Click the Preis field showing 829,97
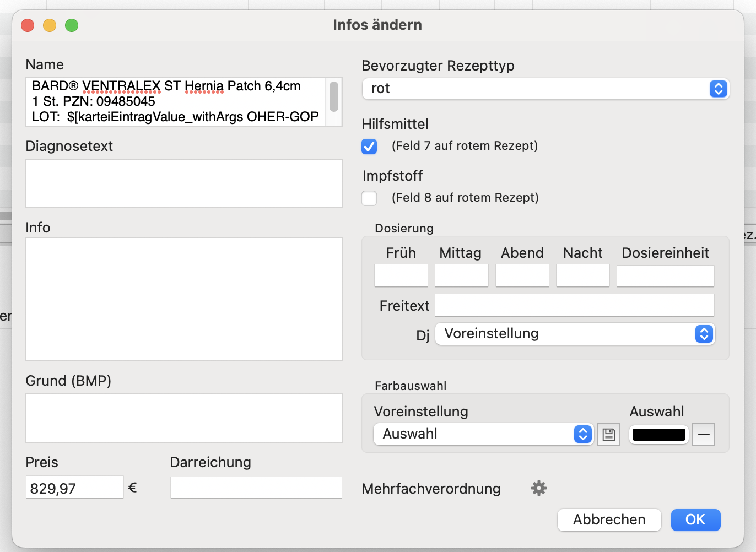Viewport: 756px width, 552px height. point(75,488)
